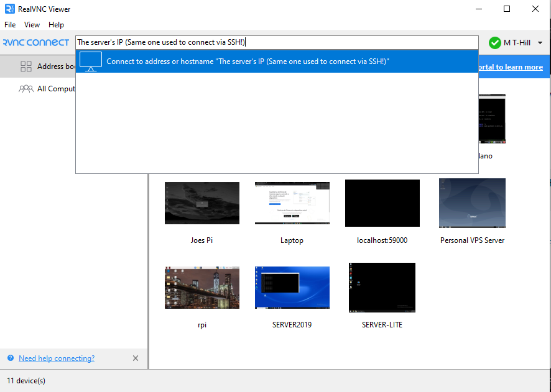Screen dimensions: 551x392
Task: Click the Address book grid icon
Action: click(x=26, y=66)
